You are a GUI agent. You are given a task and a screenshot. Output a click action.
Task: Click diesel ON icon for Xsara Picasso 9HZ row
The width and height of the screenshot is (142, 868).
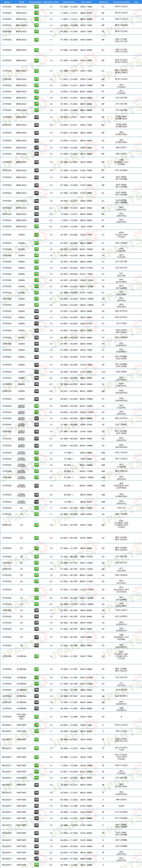36,486
